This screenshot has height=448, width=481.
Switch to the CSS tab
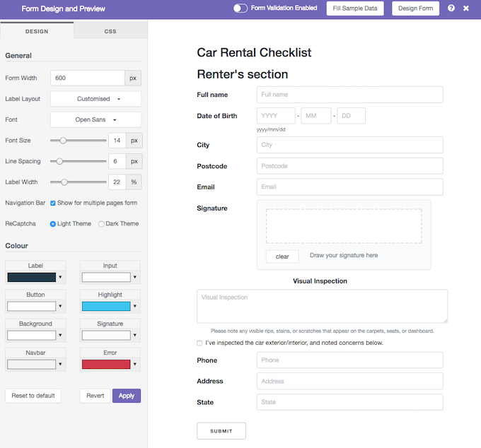(110, 32)
